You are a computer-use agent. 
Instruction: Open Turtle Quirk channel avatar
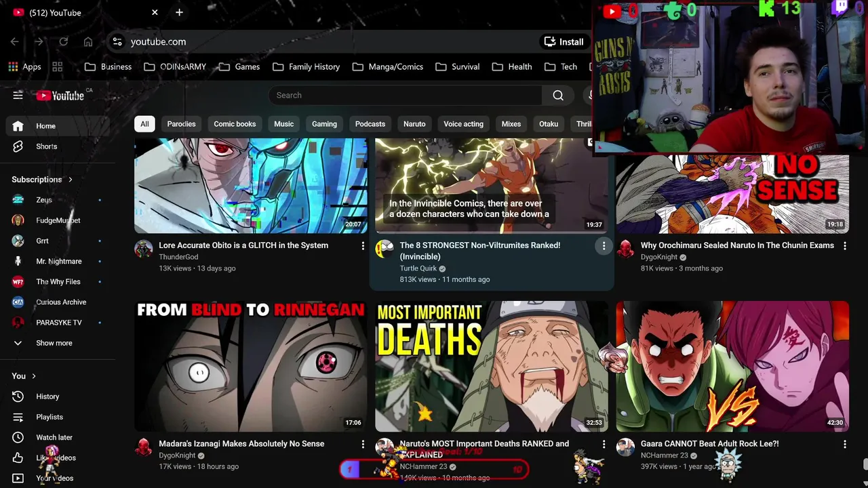point(384,249)
